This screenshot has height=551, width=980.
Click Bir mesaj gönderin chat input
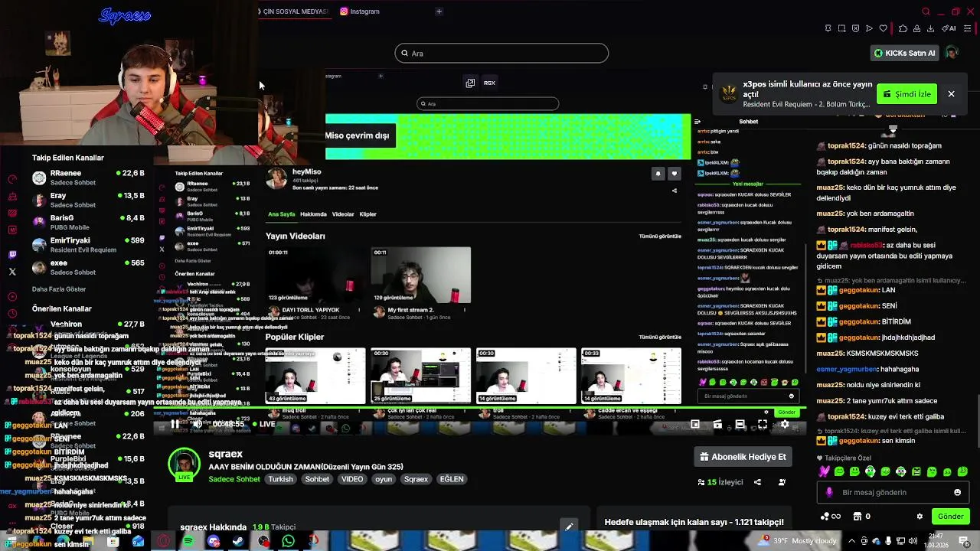893,493
